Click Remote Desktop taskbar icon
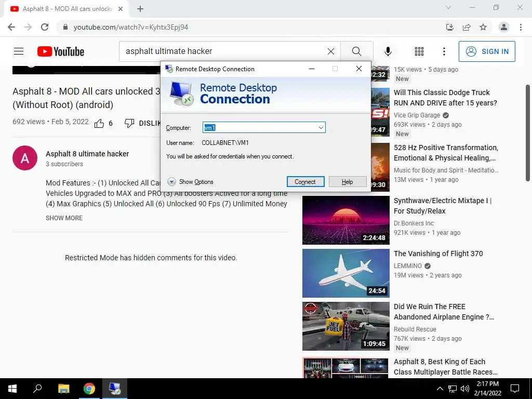The height and width of the screenshot is (399, 532). pos(115,389)
